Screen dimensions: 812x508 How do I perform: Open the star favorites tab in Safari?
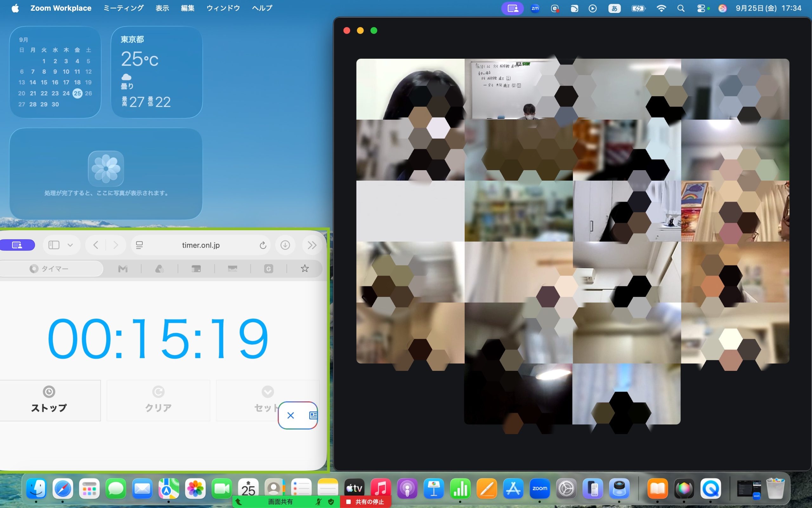tap(305, 269)
